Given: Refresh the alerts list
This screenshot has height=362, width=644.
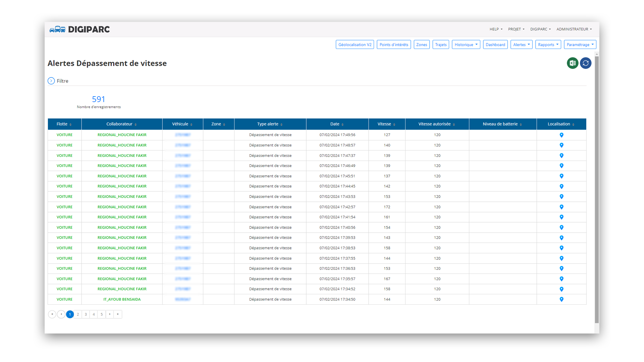Looking at the screenshot, I should click(586, 63).
